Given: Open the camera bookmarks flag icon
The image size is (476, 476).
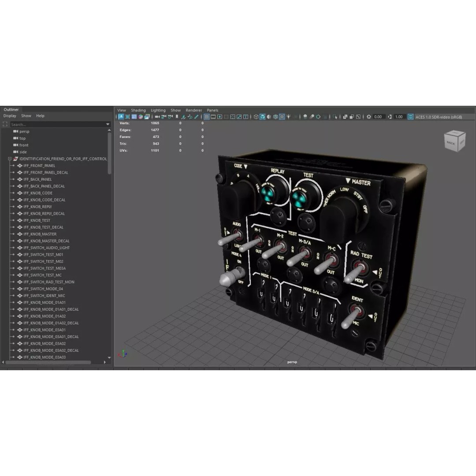Looking at the screenshot, I should pos(177,117).
